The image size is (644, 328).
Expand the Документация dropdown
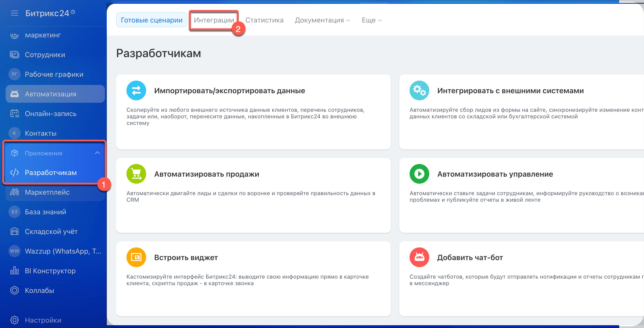322,20
